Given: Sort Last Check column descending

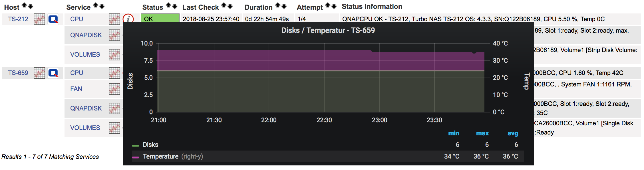Looking at the screenshot, I should 230,6.
